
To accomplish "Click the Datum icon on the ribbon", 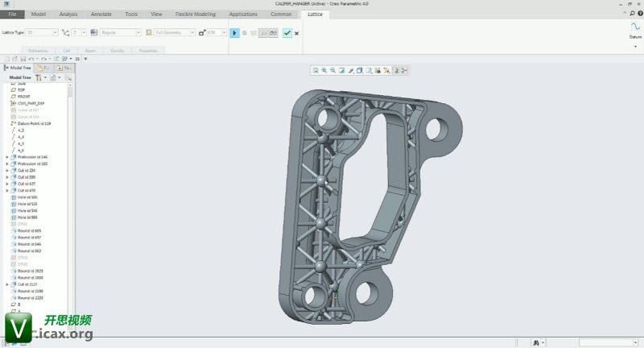I will pos(635,26).
